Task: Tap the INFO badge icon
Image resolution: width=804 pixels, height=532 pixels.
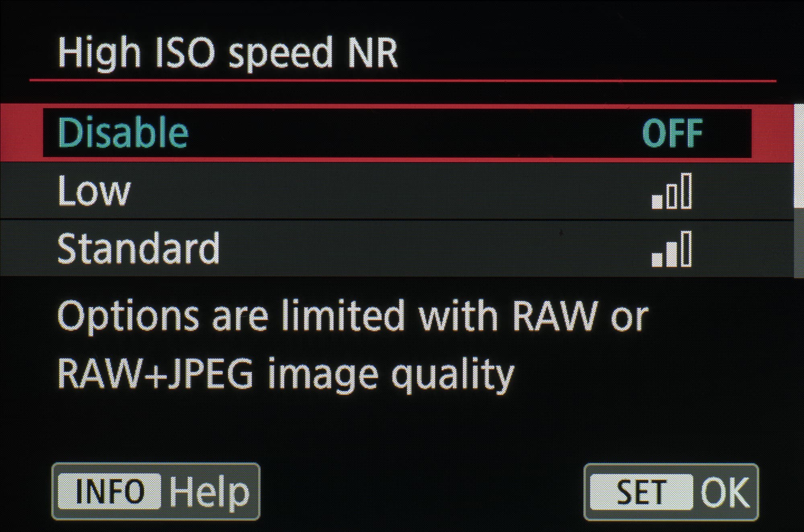Action: pyautogui.click(x=109, y=491)
